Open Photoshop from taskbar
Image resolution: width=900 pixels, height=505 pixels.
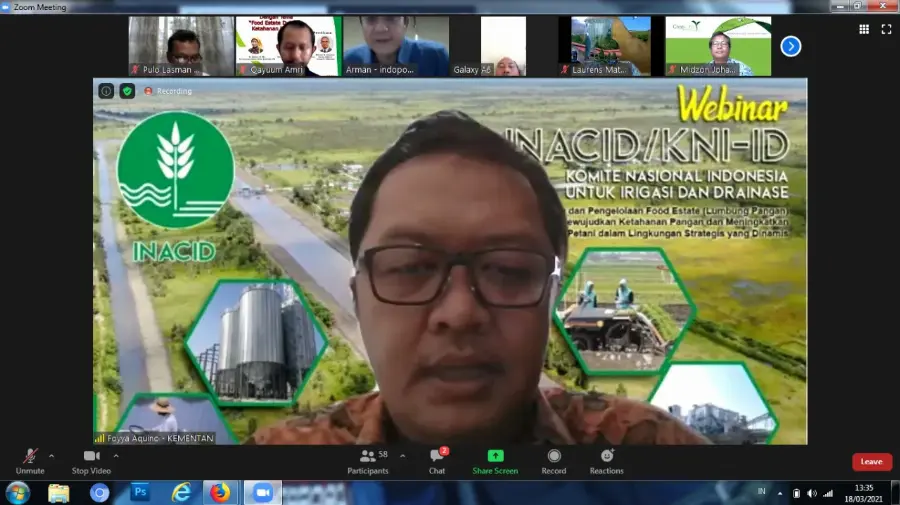click(x=140, y=493)
